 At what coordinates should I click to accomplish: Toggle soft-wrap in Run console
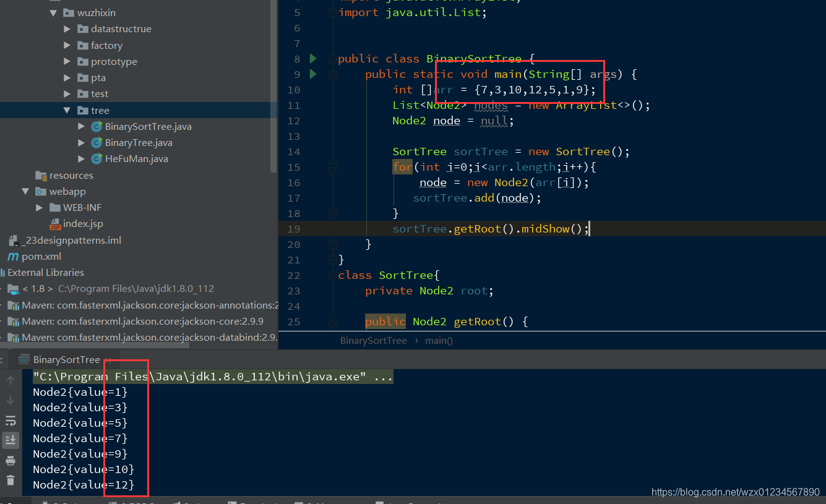point(11,421)
